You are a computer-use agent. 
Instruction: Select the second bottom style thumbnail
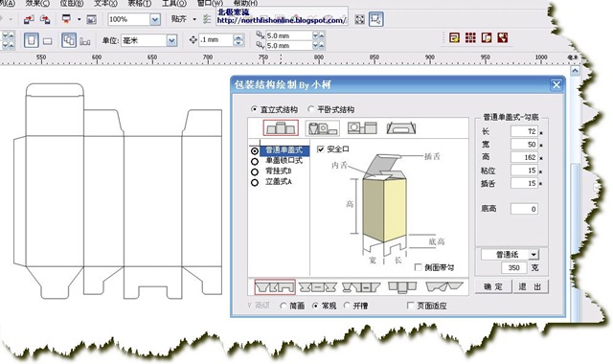(318, 287)
